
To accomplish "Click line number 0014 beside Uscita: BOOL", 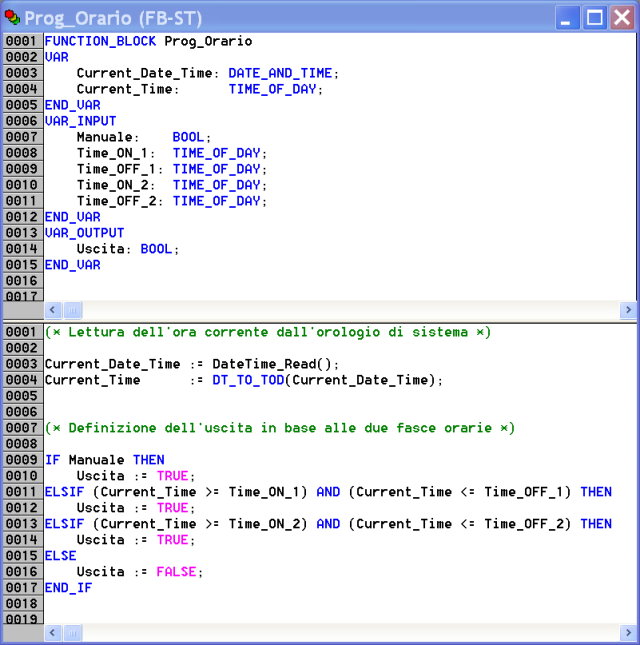I will pos(22,249).
